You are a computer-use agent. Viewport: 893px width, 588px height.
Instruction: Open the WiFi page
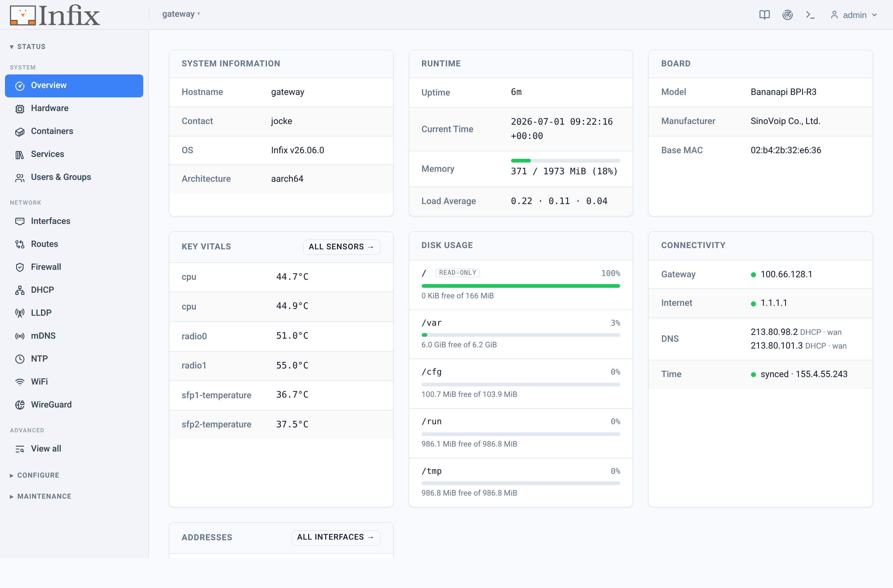tap(74, 382)
